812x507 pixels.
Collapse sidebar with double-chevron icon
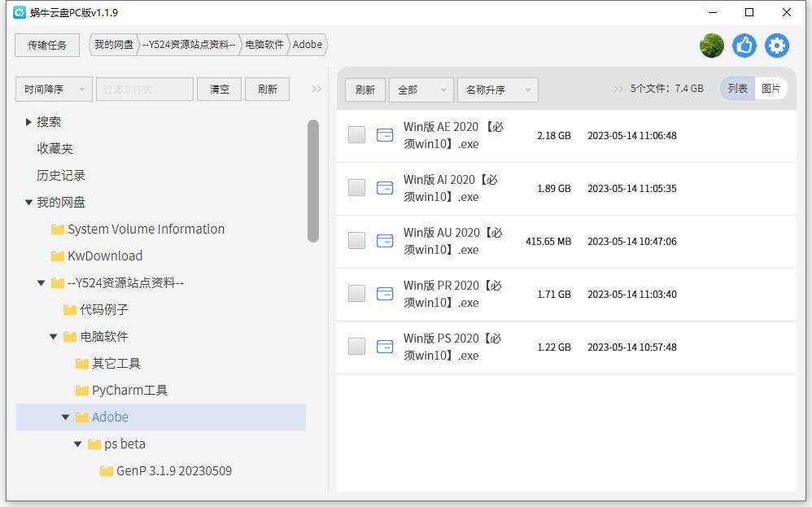[x=317, y=89]
